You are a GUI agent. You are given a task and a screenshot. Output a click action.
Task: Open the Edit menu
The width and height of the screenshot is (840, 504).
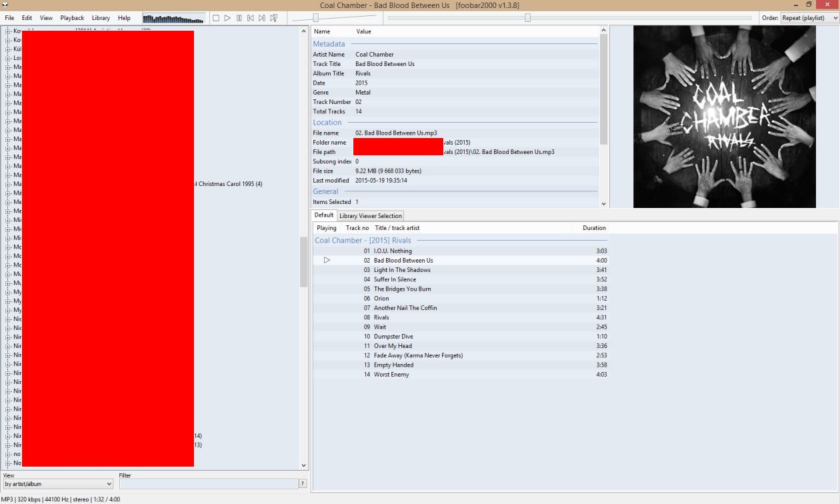click(x=27, y=18)
